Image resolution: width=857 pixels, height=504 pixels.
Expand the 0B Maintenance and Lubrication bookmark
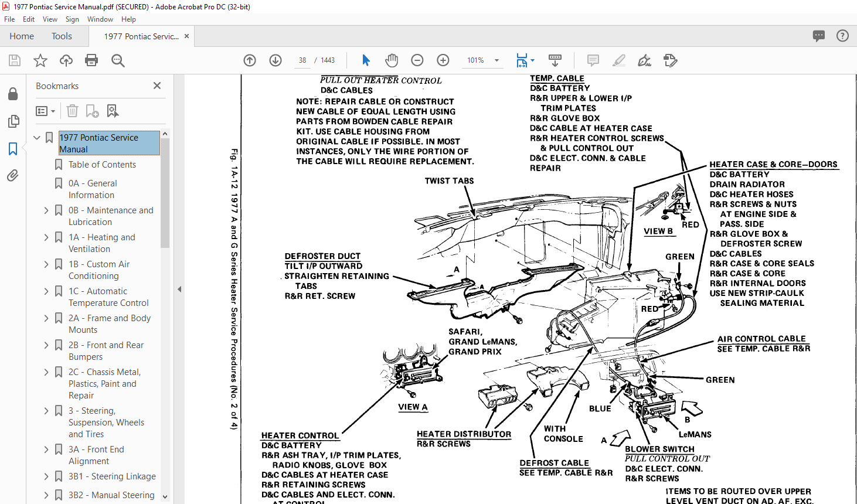pos(46,210)
